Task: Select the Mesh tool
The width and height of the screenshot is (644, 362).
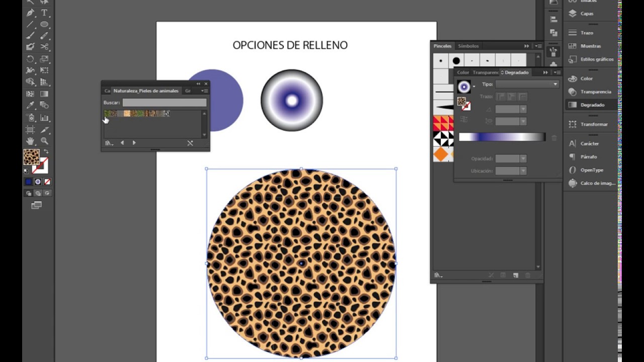Action: (x=30, y=94)
